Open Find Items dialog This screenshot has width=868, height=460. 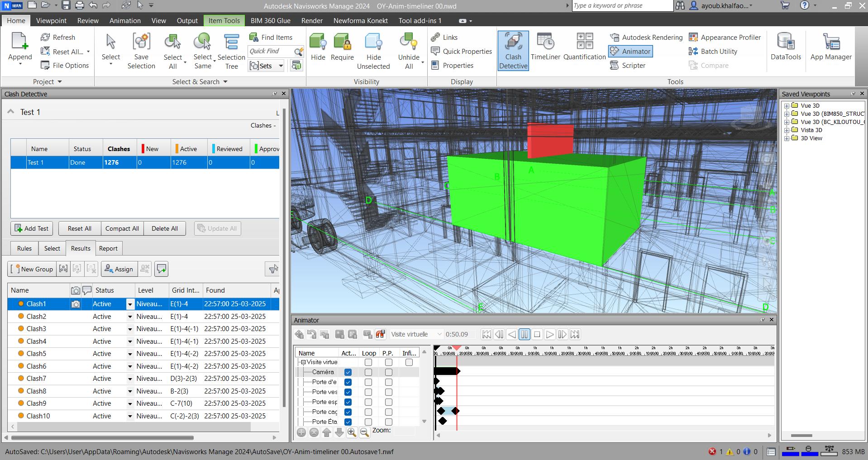coord(271,37)
